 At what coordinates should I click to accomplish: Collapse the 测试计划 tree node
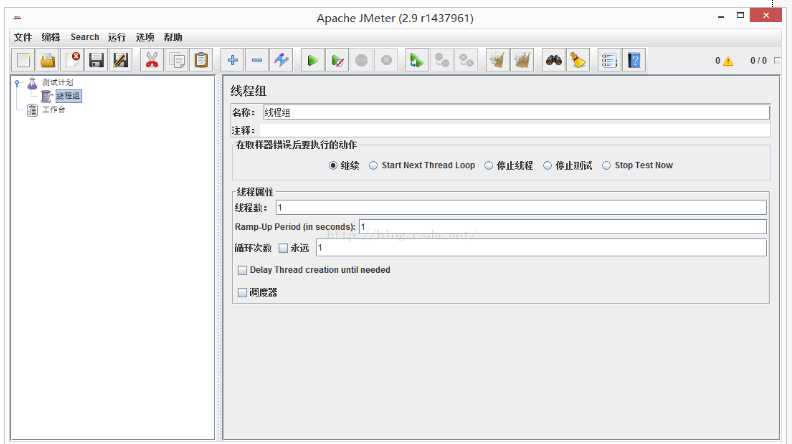tap(17, 83)
